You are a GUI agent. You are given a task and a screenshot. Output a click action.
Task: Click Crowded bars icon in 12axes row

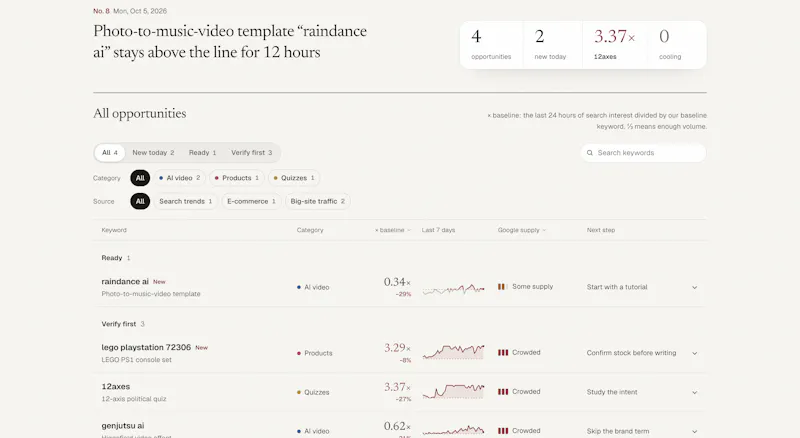(x=503, y=392)
